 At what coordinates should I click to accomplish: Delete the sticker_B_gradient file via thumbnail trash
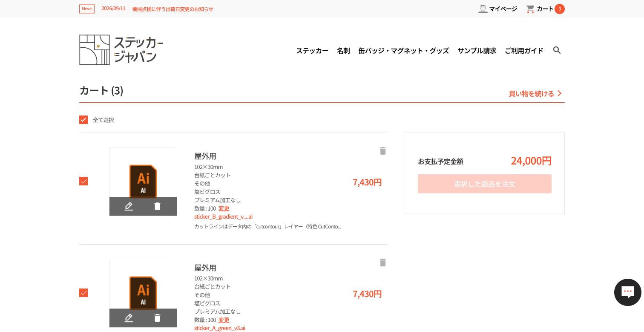[x=157, y=206]
